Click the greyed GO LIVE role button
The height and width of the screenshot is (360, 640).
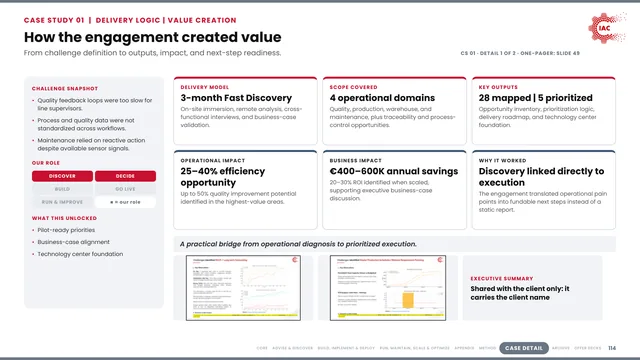click(x=125, y=189)
